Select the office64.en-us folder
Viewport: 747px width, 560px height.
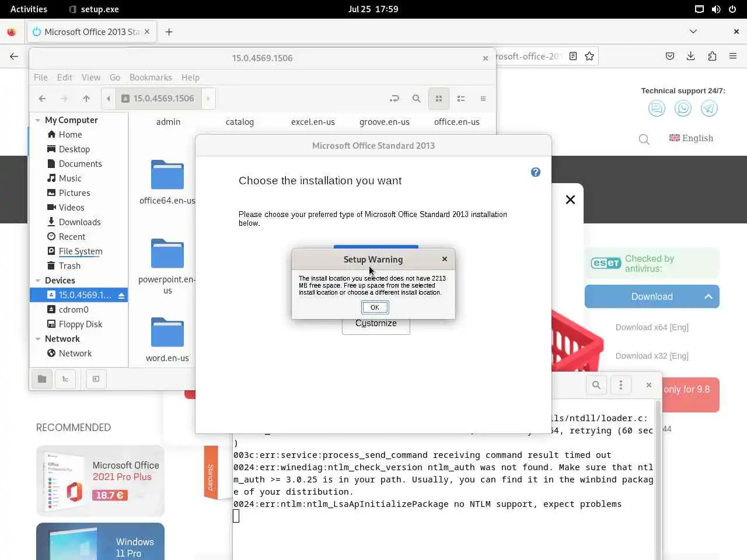tap(167, 182)
